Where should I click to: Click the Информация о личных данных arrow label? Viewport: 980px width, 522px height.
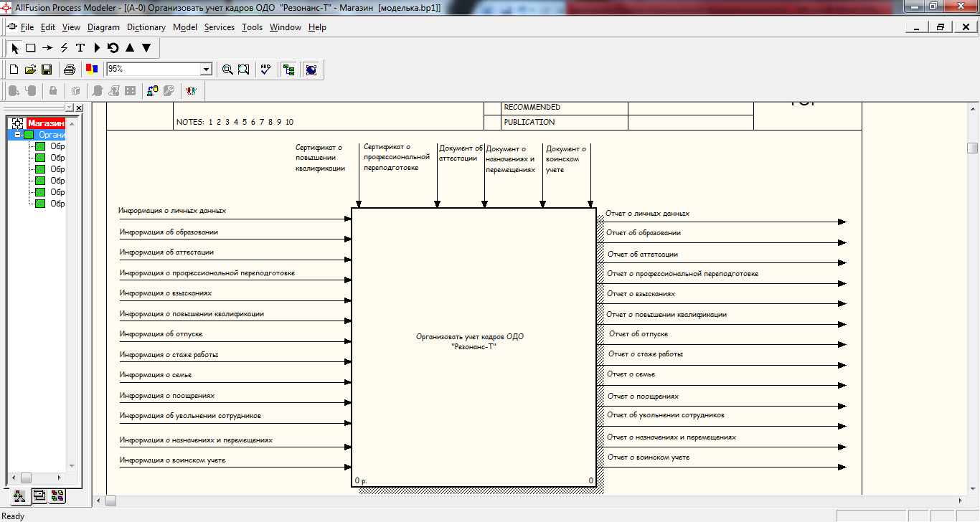coord(172,211)
